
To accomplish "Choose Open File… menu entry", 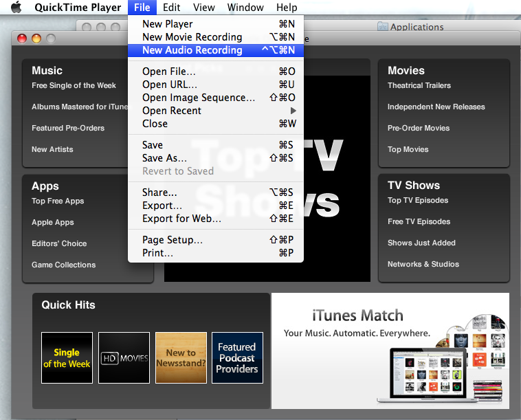I will [x=216, y=71].
